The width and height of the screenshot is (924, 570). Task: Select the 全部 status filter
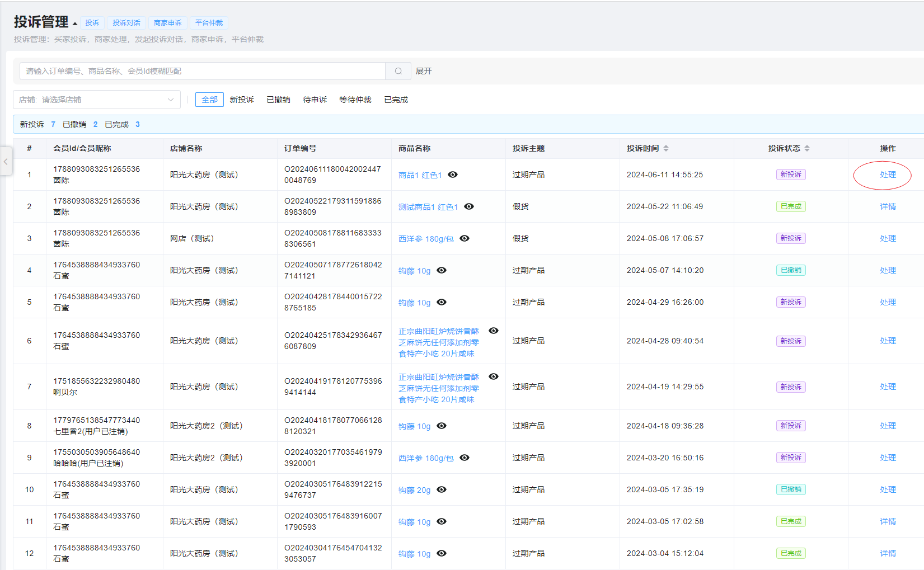pos(209,100)
